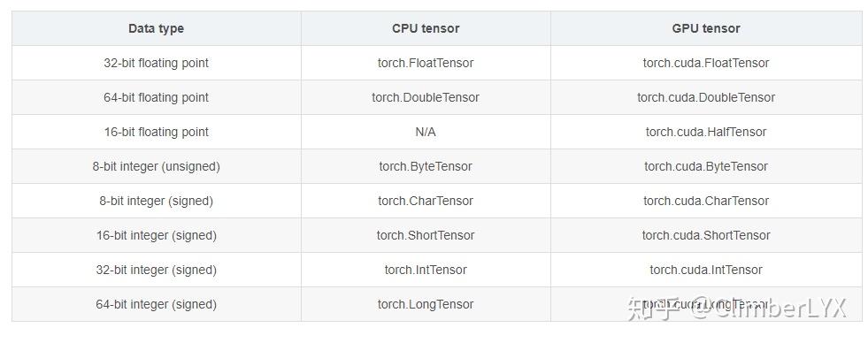Click the torch.ByteTensor cell
Viewport: 868px width, 343px height.
[x=426, y=166]
